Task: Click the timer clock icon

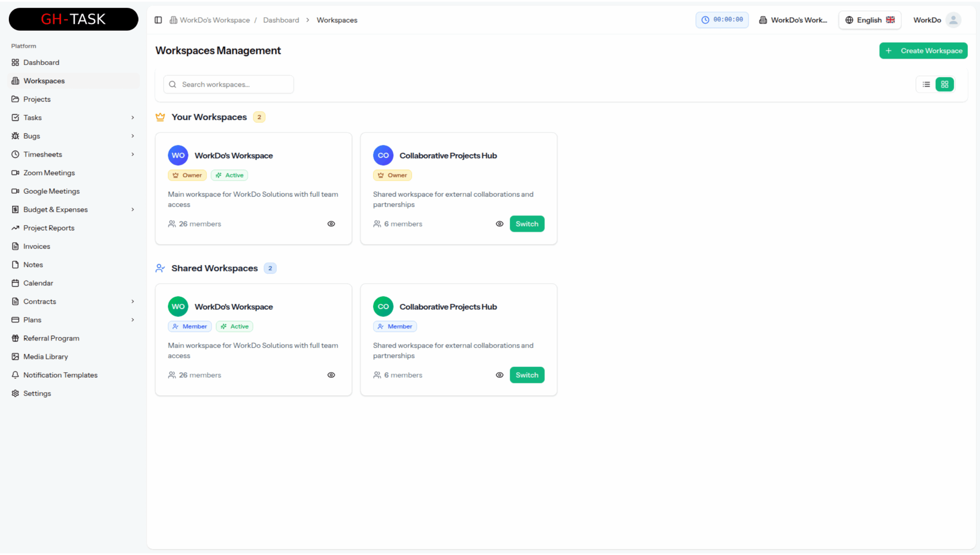Action: coord(705,20)
